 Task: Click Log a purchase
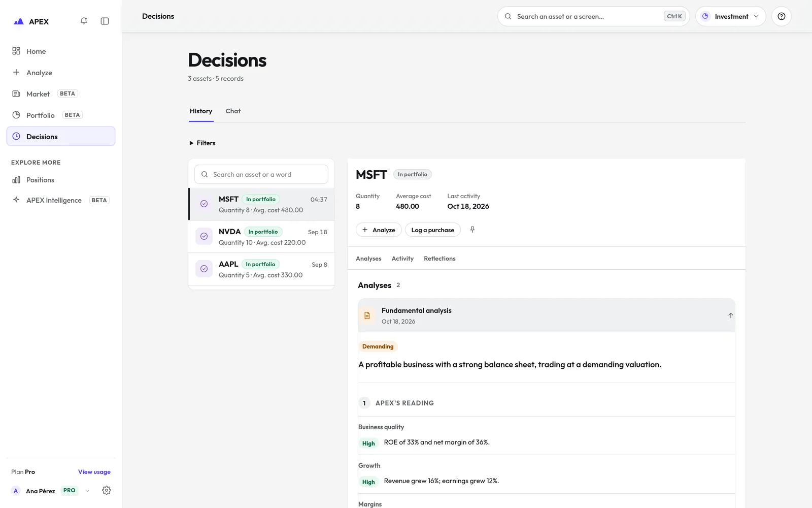[x=433, y=230]
